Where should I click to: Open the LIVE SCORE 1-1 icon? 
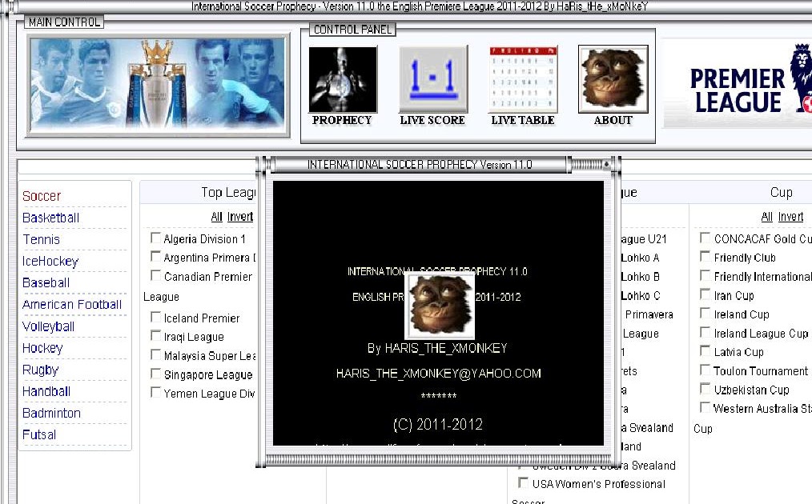pos(433,79)
